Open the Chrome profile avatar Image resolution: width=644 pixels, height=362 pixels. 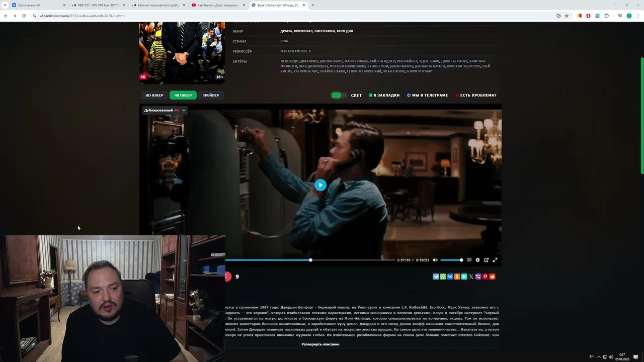(629, 16)
